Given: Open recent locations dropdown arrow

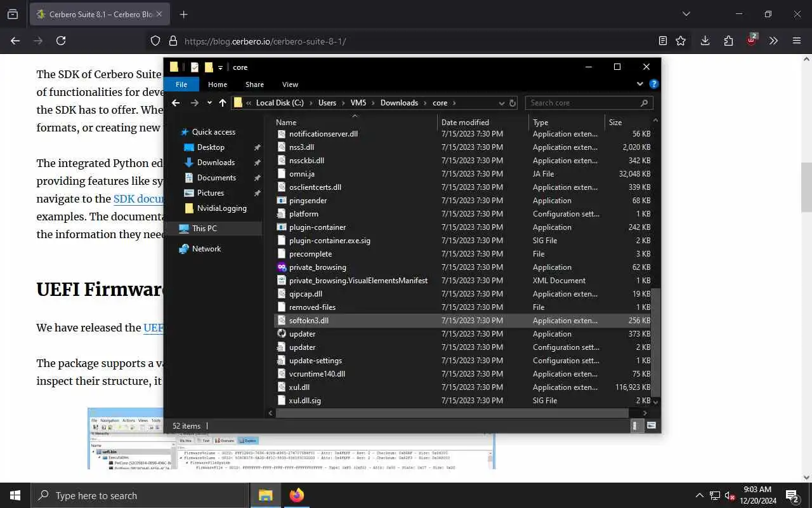Looking at the screenshot, I should (x=209, y=103).
